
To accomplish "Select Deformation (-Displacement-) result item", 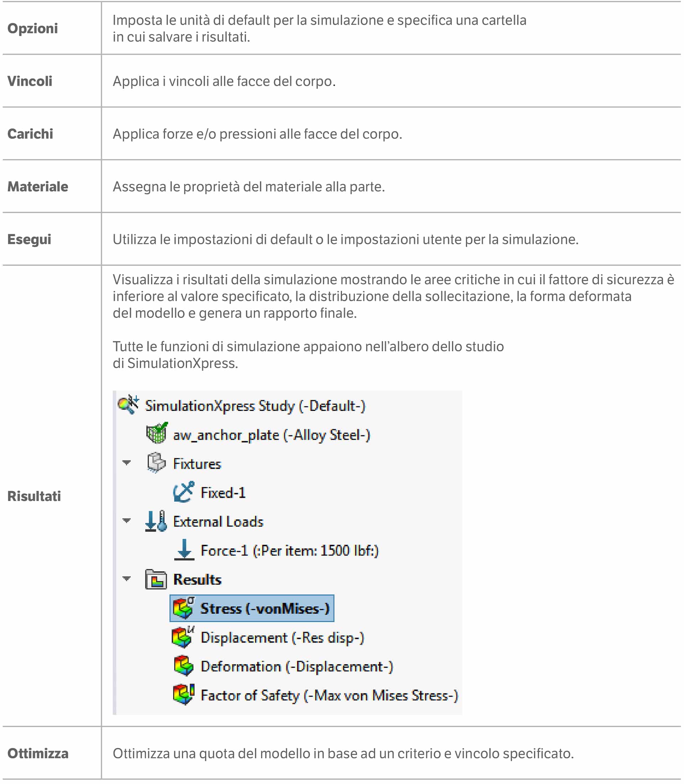I will point(296,666).
